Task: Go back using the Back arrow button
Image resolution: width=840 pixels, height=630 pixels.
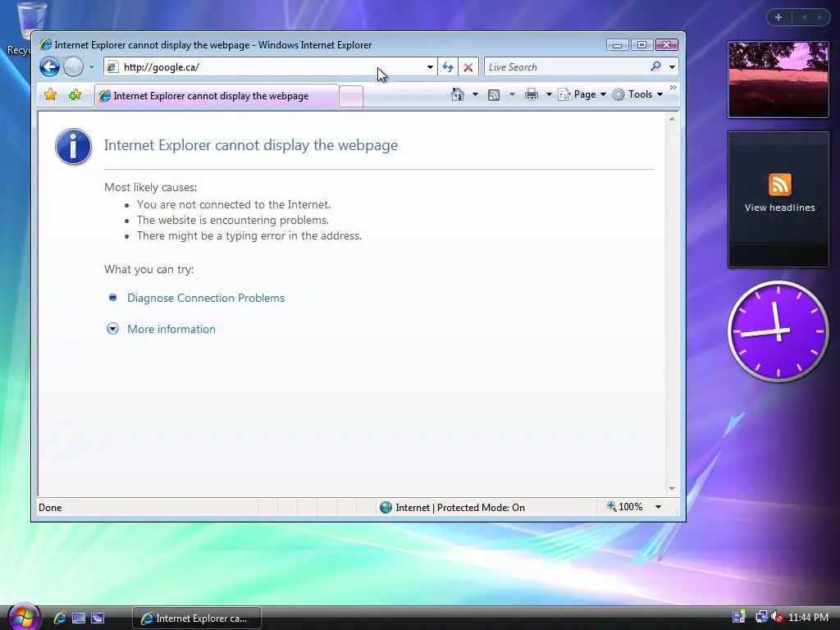Action: [49, 67]
